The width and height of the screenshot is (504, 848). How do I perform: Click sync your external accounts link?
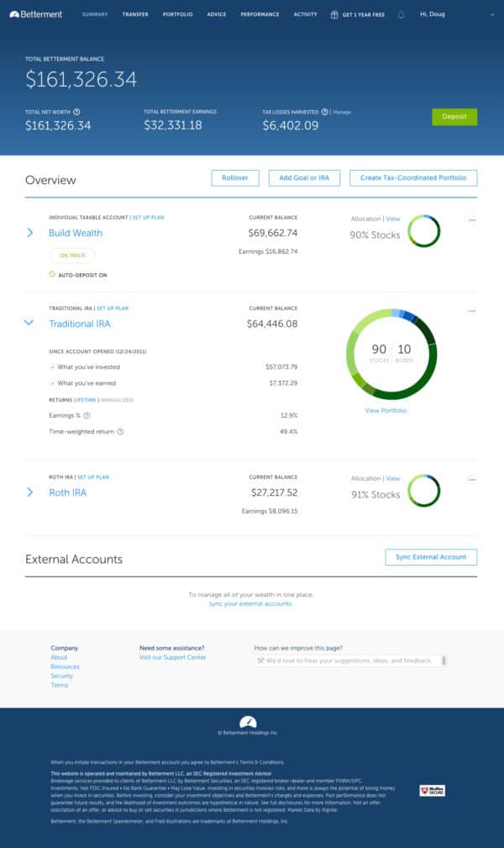[x=250, y=603]
